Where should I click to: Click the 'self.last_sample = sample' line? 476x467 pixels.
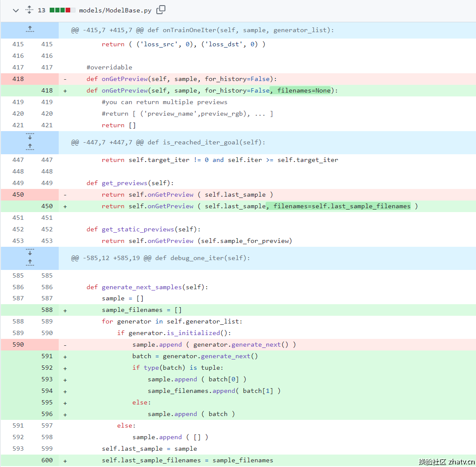(150, 449)
